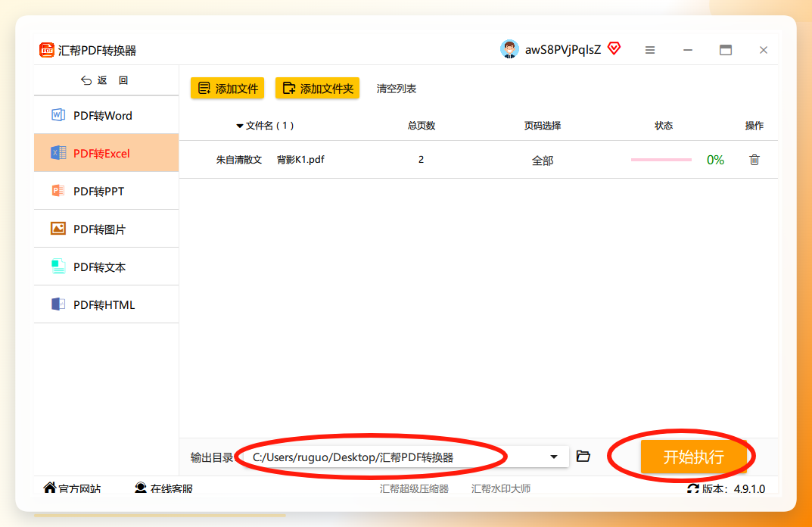Collapse the 文件名 column sort triangle
This screenshot has width=812, height=527.
[x=239, y=126]
